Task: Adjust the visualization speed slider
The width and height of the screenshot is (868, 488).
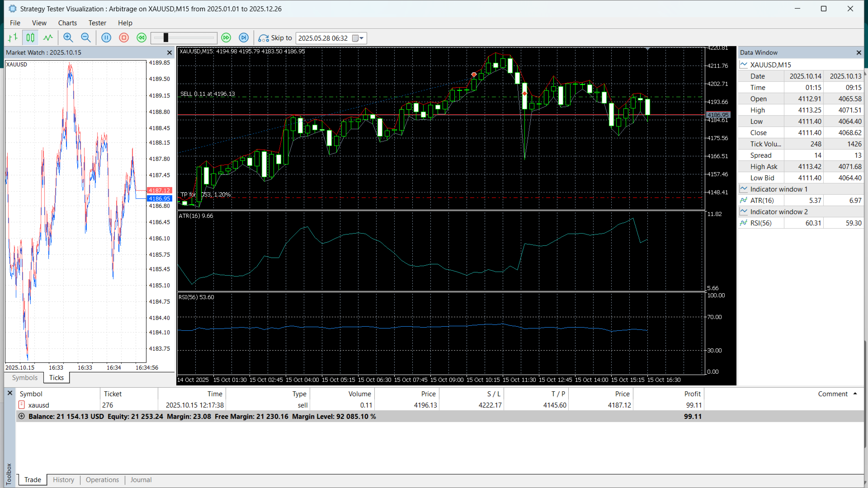Action: click(x=166, y=38)
